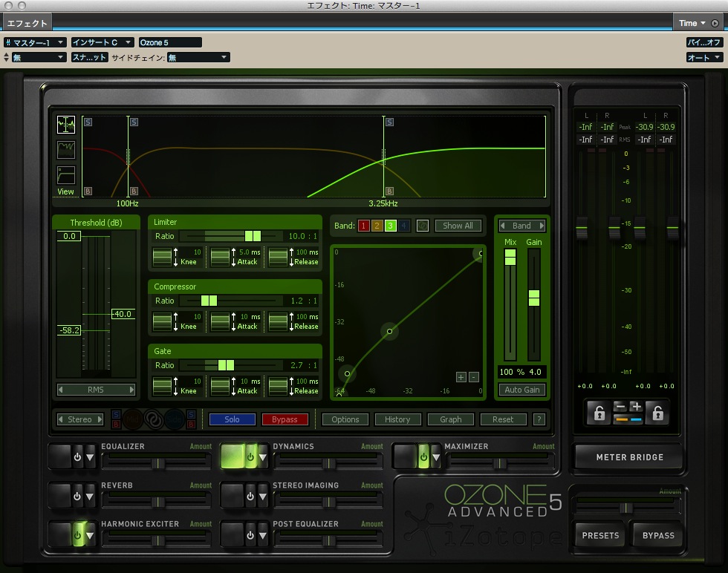Remove a node with the graph minus button
The image size is (728, 573).
tap(474, 377)
